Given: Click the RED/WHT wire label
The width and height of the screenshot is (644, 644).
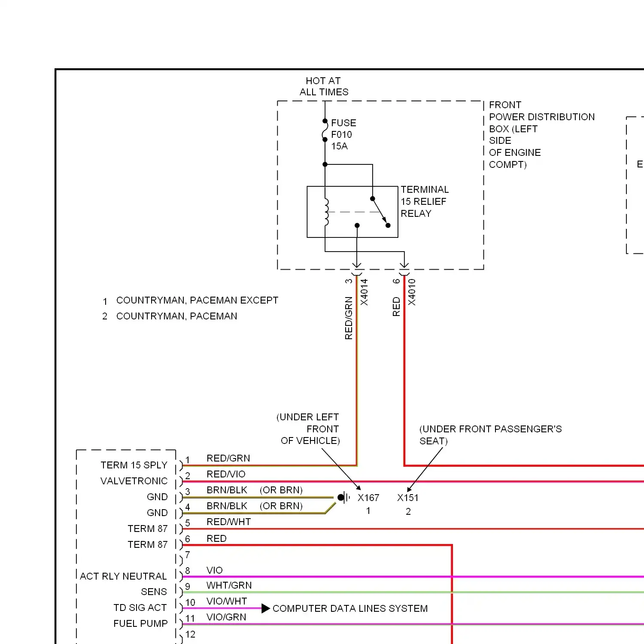Looking at the screenshot, I should 228,522.
